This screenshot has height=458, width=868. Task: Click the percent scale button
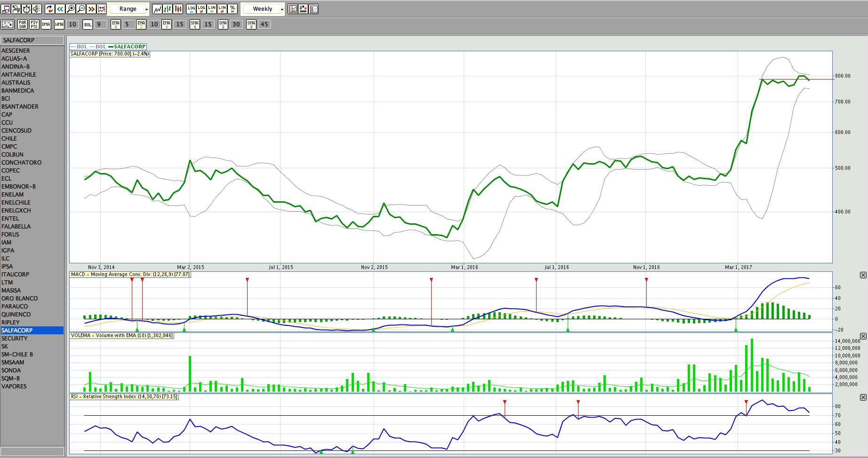(233, 9)
